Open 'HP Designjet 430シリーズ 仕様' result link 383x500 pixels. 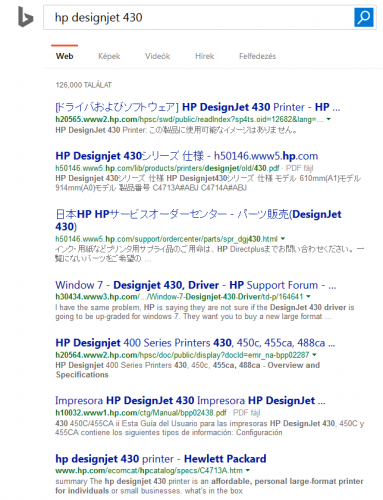[187, 156]
